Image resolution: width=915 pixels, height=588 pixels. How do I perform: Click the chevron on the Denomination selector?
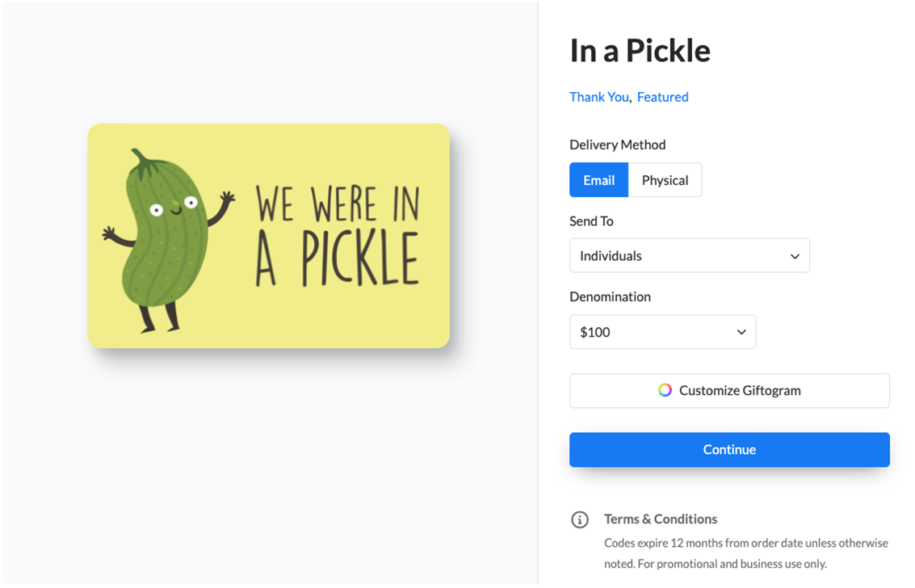click(741, 331)
